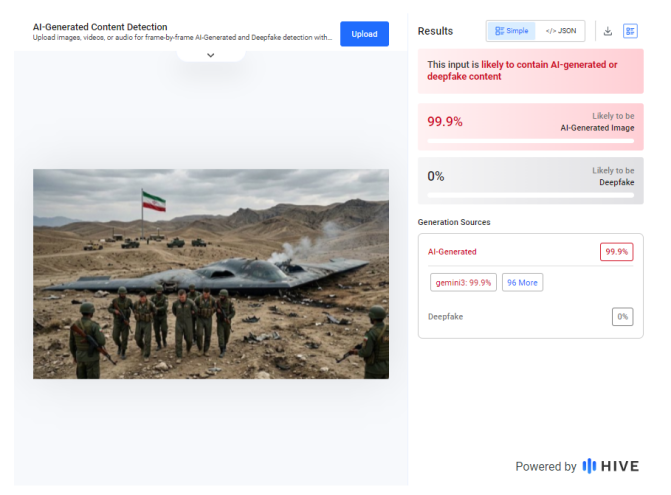Select the gemini3: 99.9% source tag
Viewport: 671px width, 495px height.
pyautogui.click(x=463, y=283)
